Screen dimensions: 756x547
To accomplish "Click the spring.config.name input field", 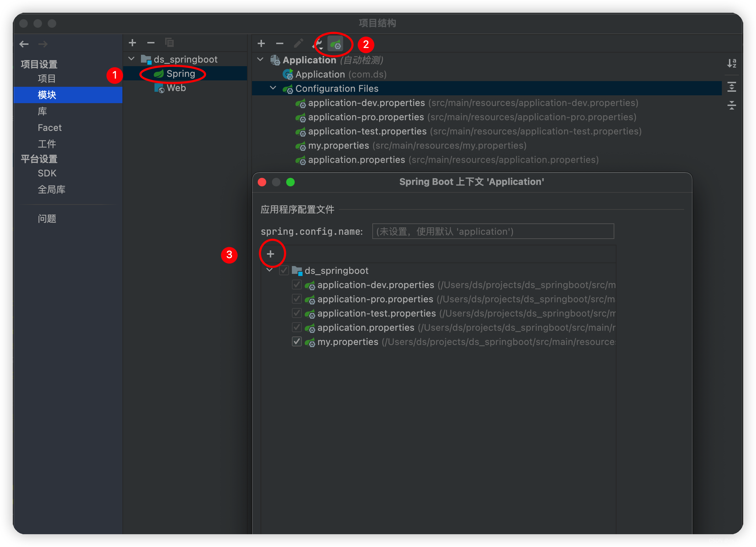I will [x=493, y=232].
